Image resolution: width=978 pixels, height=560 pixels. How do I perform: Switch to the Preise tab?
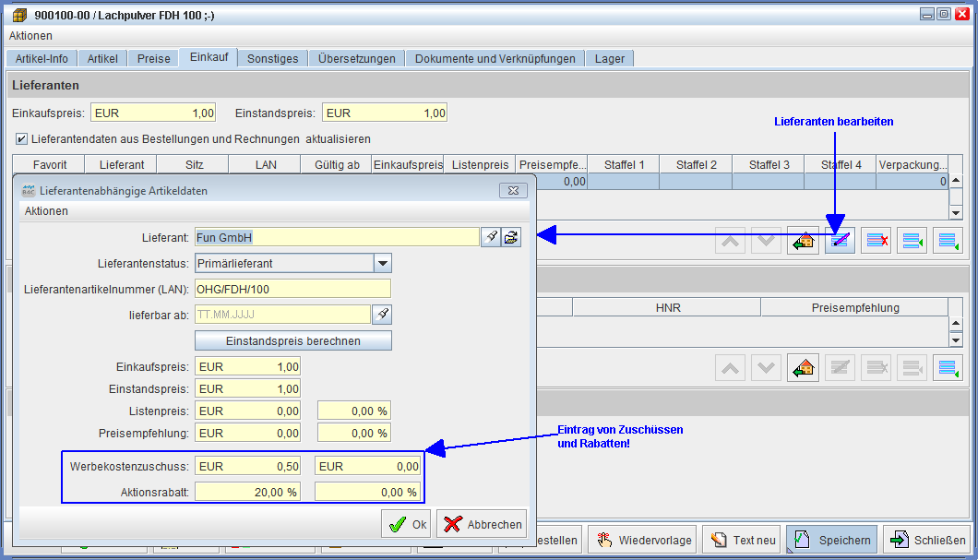tap(154, 58)
